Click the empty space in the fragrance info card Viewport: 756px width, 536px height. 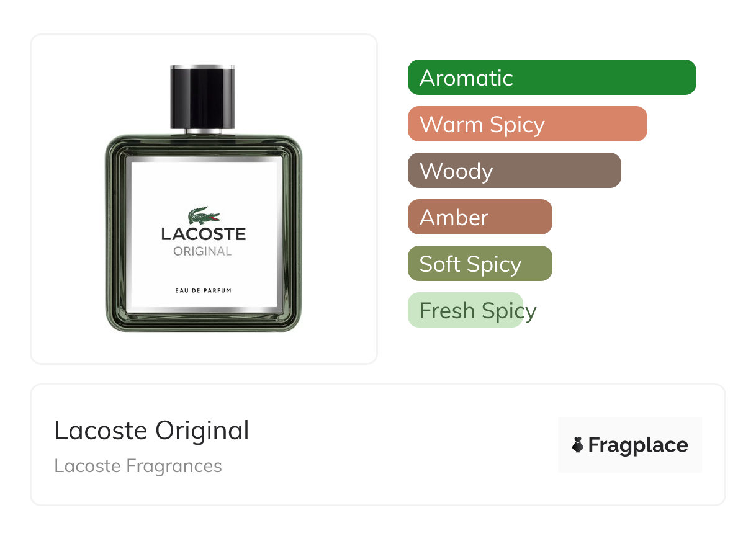(397, 445)
